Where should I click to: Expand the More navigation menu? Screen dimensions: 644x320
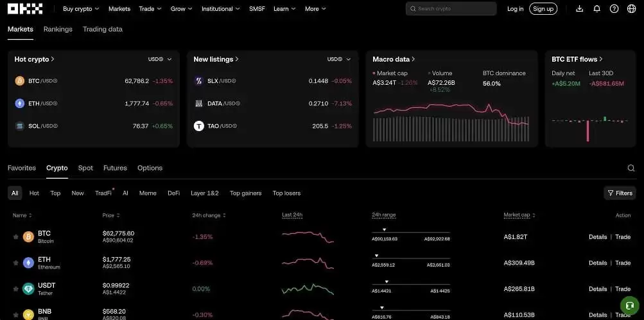[315, 8]
